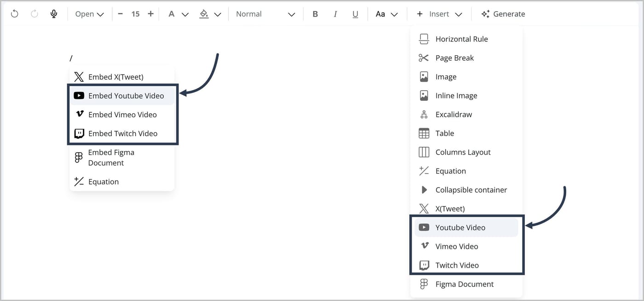
Task: Choose Embed Vimeo Video from slash menu
Action: [x=122, y=115]
